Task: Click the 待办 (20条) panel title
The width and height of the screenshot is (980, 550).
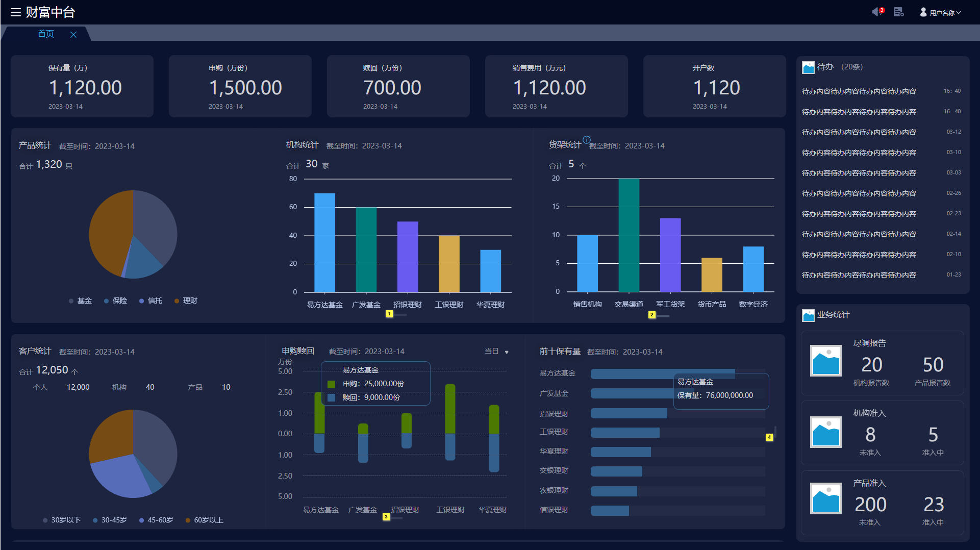Action: click(x=840, y=67)
